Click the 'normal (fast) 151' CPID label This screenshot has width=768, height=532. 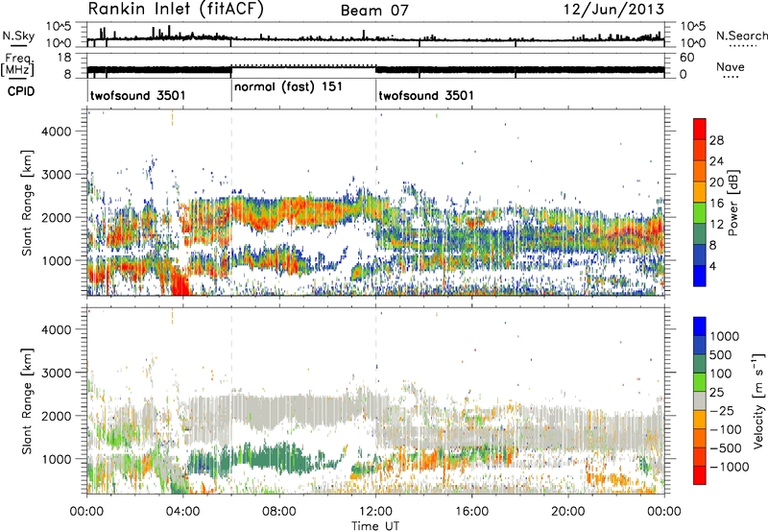point(289,86)
